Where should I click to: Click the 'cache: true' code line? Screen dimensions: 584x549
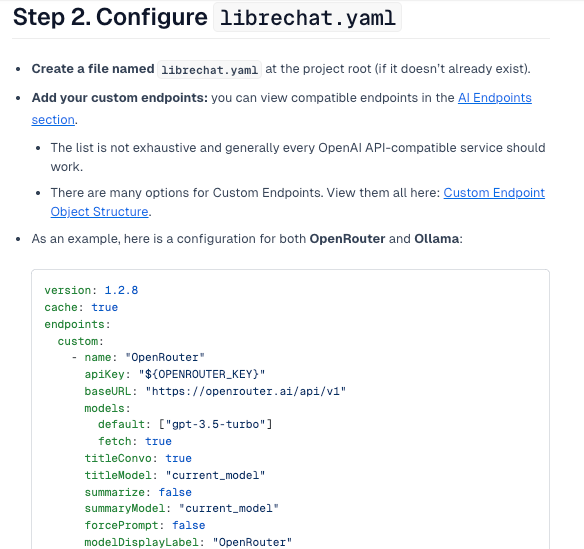coord(81,307)
